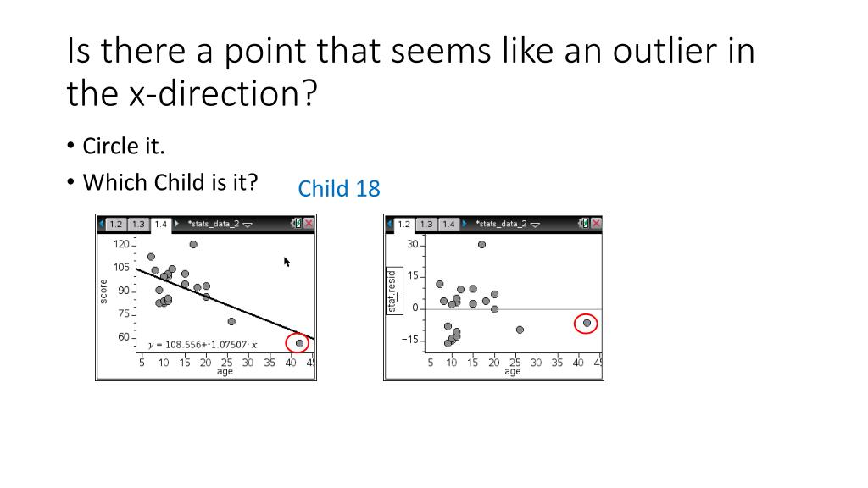
Task: Switch to tab 1.4 in right window
Action: [x=449, y=224]
